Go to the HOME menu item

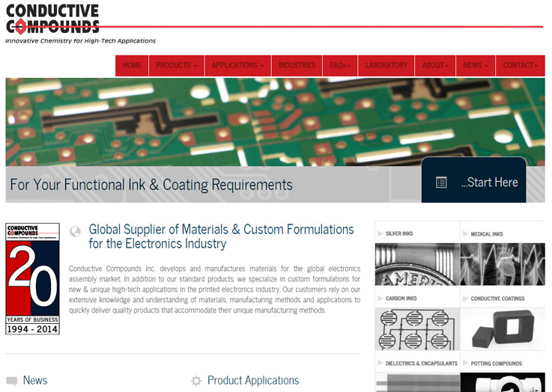pyautogui.click(x=132, y=65)
